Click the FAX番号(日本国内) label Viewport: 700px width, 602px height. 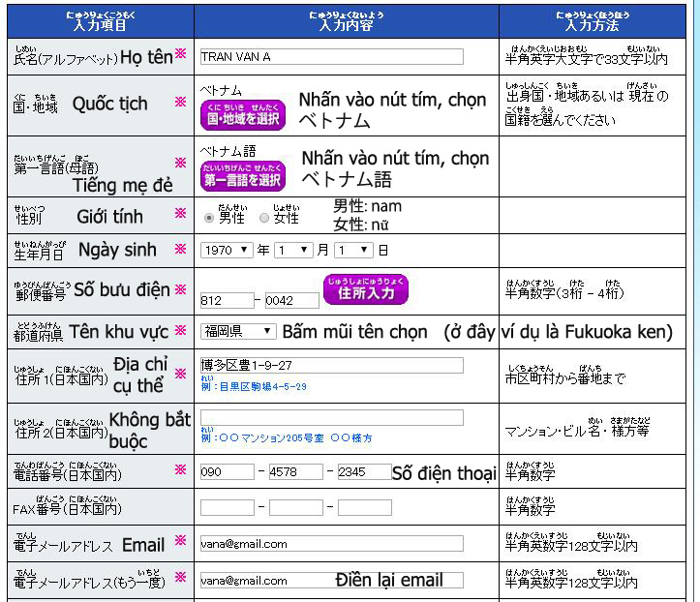click(68, 506)
